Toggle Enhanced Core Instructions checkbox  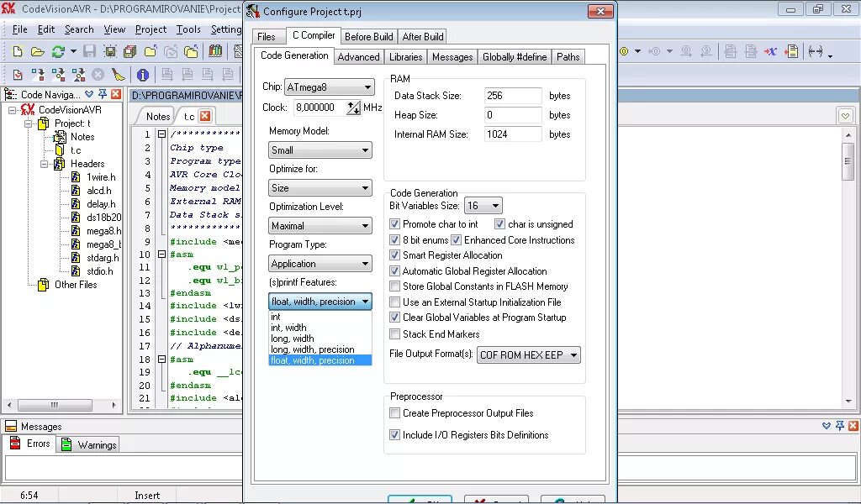point(456,239)
